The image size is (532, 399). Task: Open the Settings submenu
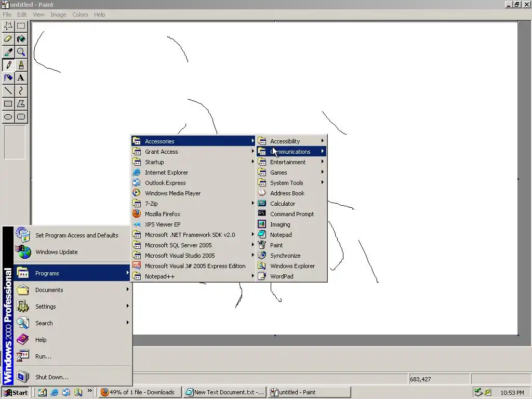click(x=72, y=307)
